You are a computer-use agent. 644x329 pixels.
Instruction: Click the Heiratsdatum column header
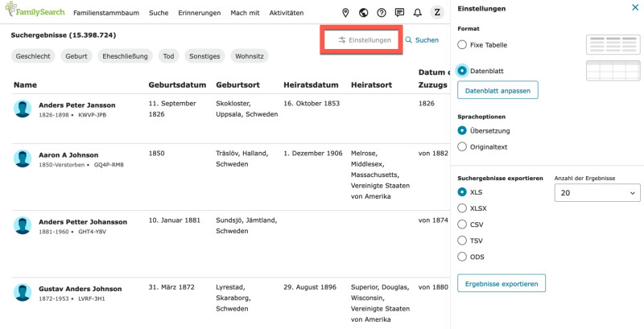(x=311, y=85)
